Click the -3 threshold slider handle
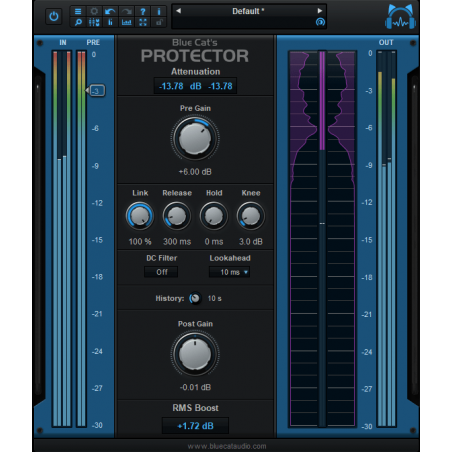Image resolution: width=452 pixels, height=452 pixels. [x=96, y=91]
